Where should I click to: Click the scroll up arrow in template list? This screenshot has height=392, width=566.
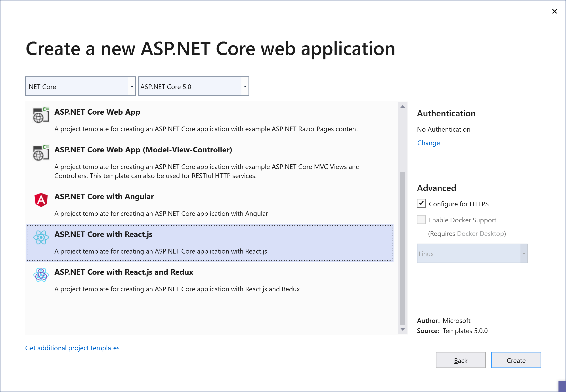click(x=402, y=107)
